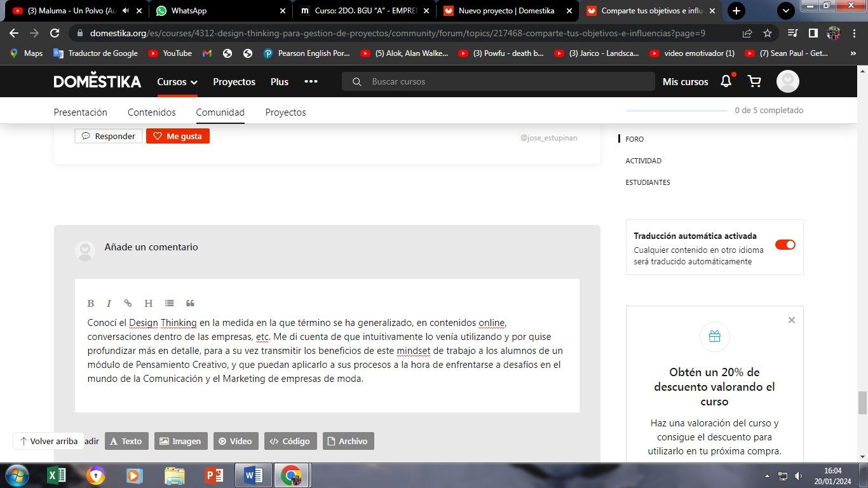This screenshot has width=868, height=488.
Task: Bookmark this page with star icon
Action: pos(767,33)
